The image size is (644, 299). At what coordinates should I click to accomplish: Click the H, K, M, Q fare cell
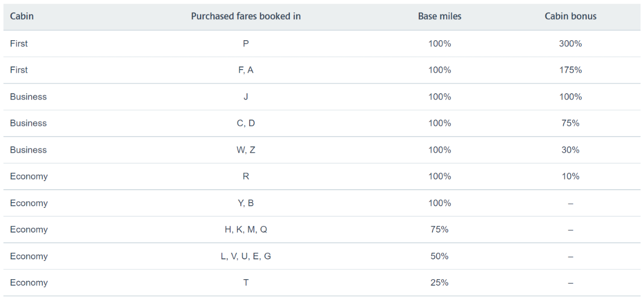click(246, 229)
